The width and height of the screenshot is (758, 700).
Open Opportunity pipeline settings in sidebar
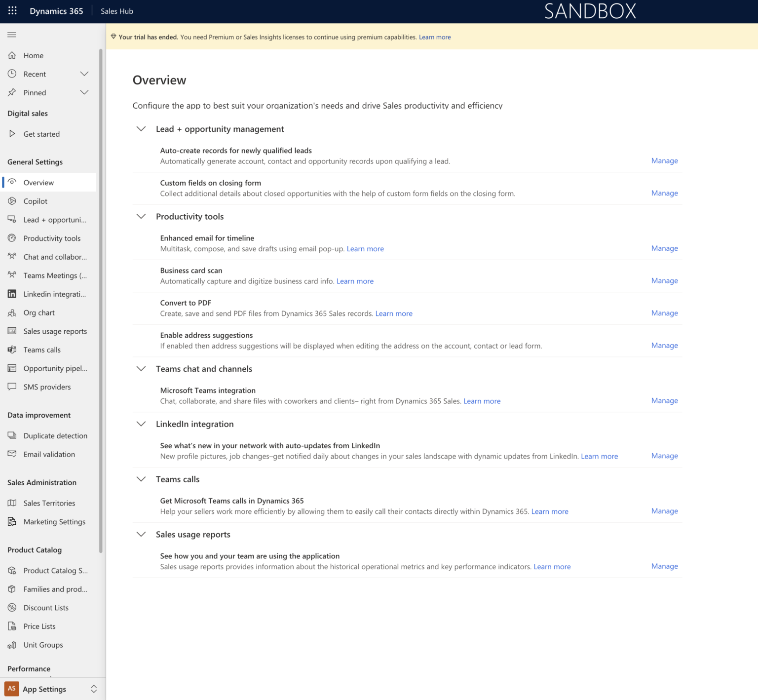[49, 368]
